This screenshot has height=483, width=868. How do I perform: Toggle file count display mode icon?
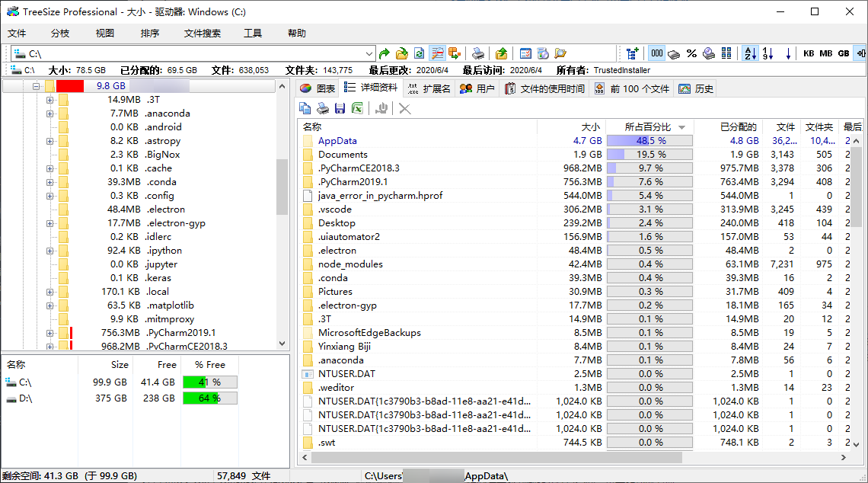tap(709, 54)
